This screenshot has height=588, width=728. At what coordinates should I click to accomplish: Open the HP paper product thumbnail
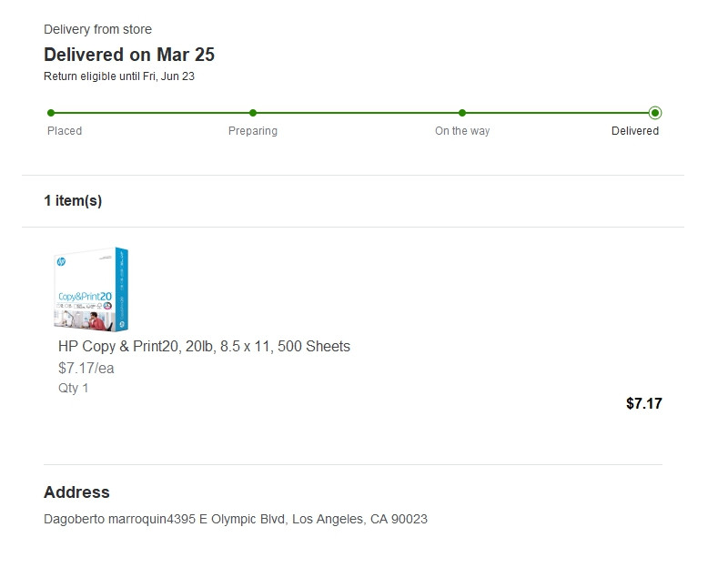pyautogui.click(x=91, y=289)
